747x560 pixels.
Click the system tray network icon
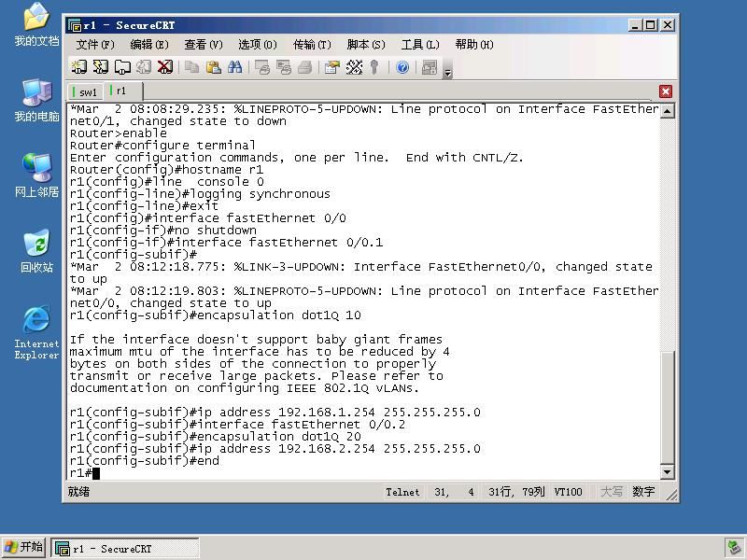click(733, 548)
